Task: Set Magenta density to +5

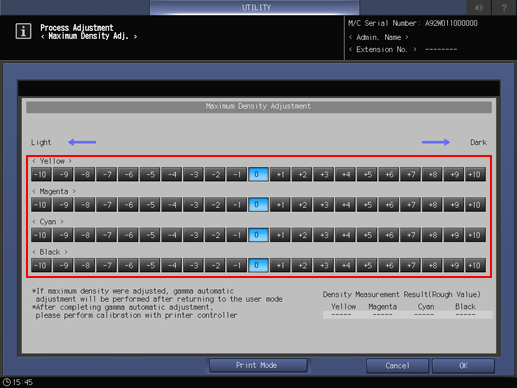Action: [x=367, y=205]
